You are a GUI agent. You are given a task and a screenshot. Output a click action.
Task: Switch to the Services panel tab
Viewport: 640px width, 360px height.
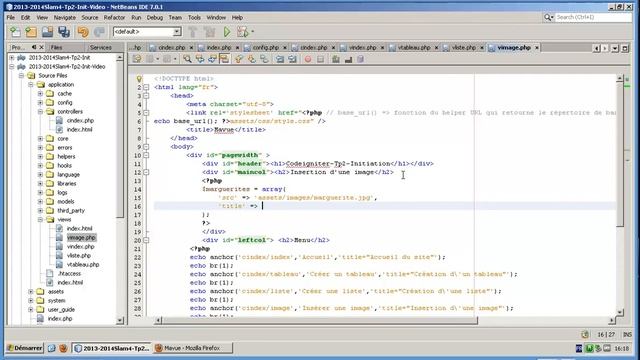[x=100, y=47]
